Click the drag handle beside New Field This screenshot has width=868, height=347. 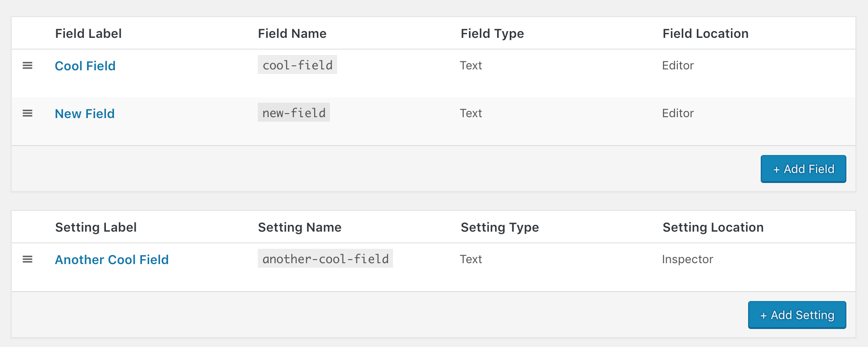(27, 114)
